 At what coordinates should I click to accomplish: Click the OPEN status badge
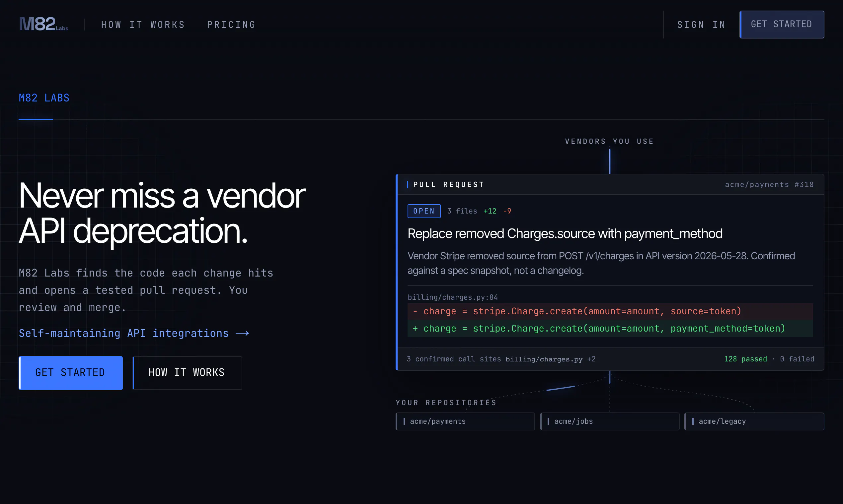[424, 211]
